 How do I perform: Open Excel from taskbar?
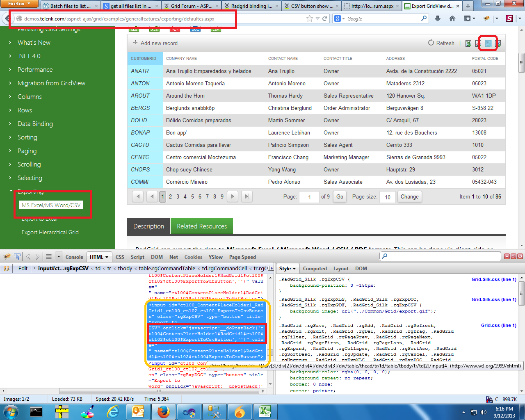(x=265, y=411)
